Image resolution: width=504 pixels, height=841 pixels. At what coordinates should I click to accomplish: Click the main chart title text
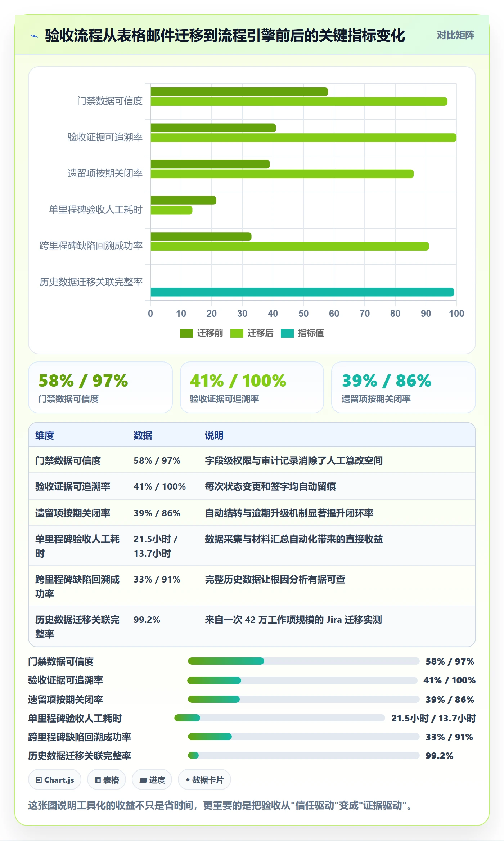[225, 36]
